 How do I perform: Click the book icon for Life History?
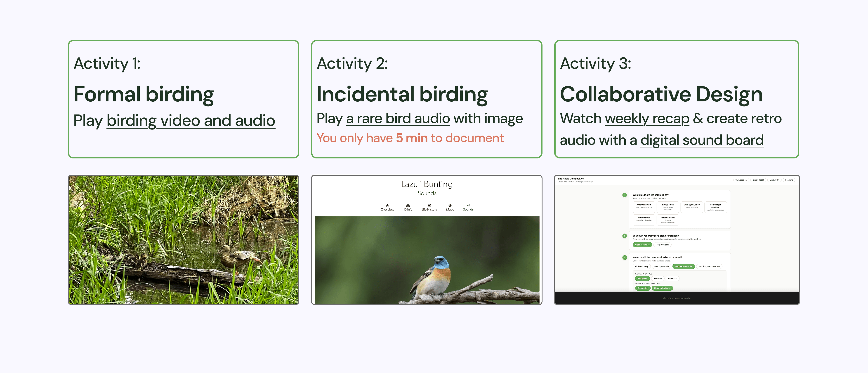coord(429,205)
